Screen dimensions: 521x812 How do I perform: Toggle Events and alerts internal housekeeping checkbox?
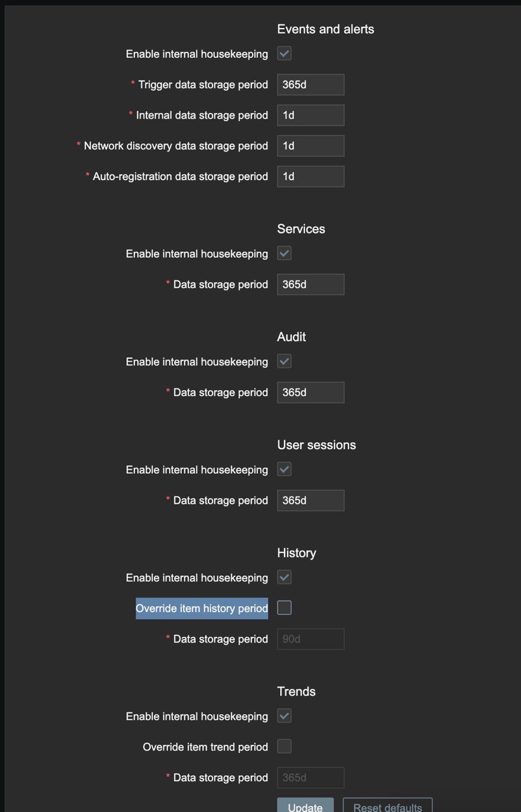285,54
